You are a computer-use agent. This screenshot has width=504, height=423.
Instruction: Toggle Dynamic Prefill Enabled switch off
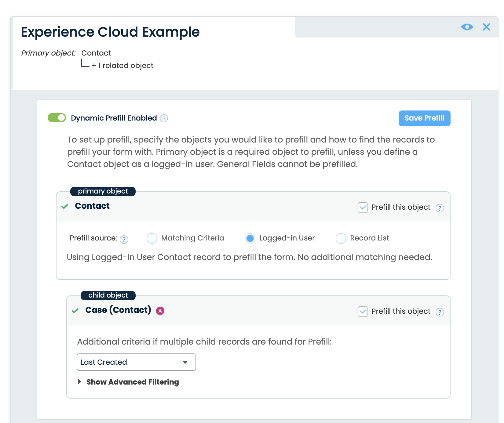[x=57, y=118]
